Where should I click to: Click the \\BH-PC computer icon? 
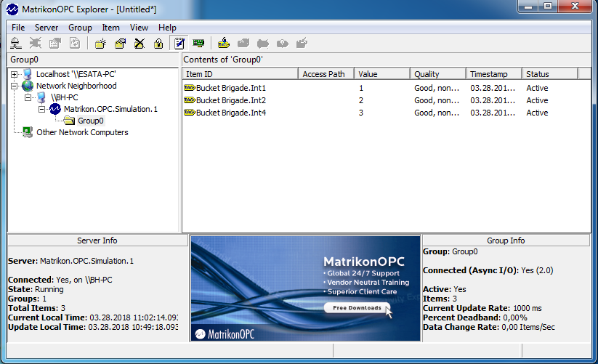41,97
